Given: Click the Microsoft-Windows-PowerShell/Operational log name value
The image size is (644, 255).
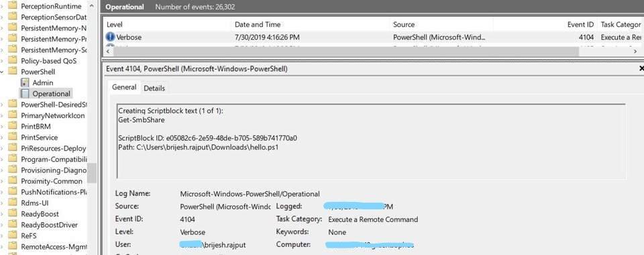Looking at the screenshot, I should 250,194.
